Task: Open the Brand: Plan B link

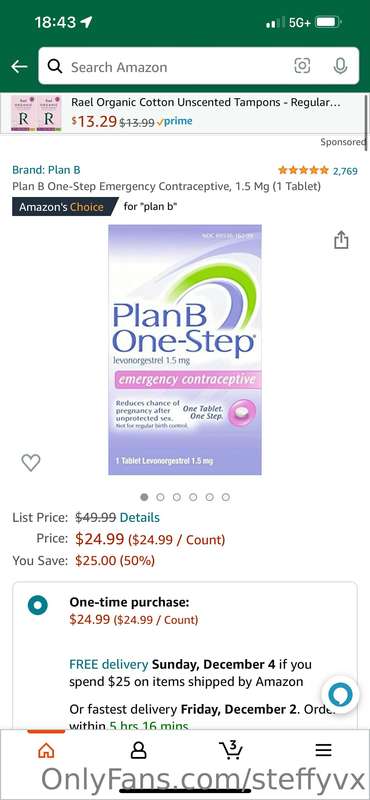Action: click(x=46, y=170)
